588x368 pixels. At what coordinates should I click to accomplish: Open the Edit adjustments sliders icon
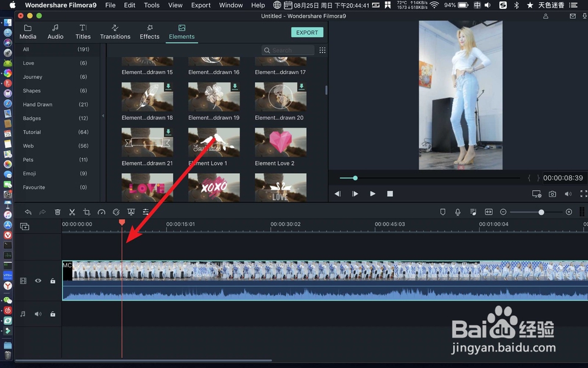(x=145, y=212)
